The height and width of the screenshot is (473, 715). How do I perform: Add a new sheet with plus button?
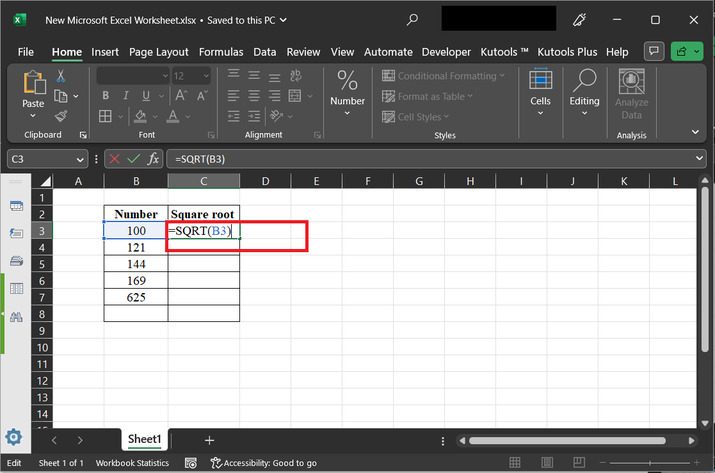(209, 440)
